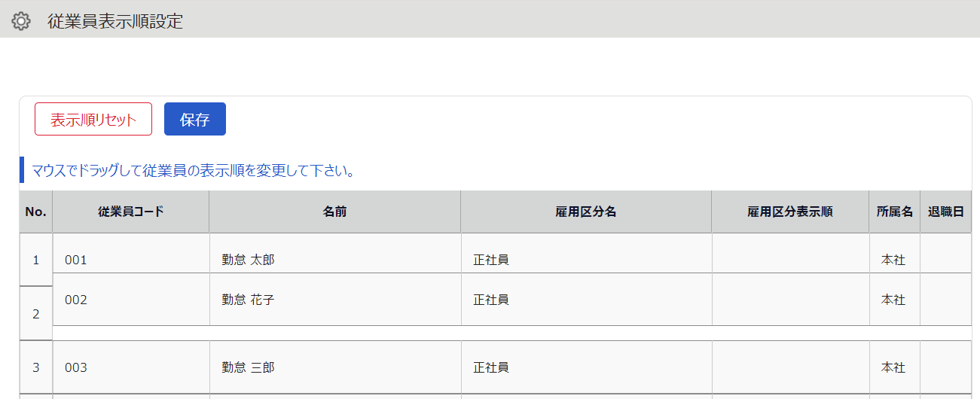Click row number 3 cell
This screenshot has height=399, width=980.
35,367
